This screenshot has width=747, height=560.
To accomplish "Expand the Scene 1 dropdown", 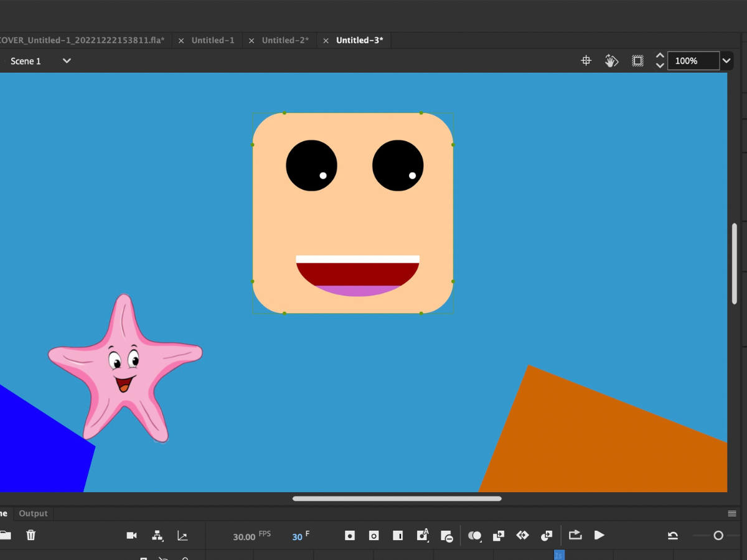I will click(67, 61).
